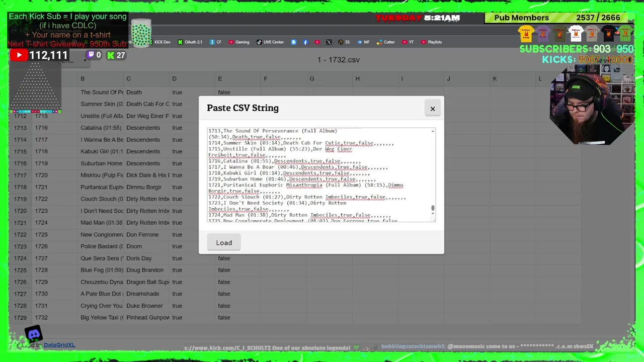The width and height of the screenshot is (644, 362).
Task: Open the X (Twitter) bookmark icon
Action: tap(329, 42)
